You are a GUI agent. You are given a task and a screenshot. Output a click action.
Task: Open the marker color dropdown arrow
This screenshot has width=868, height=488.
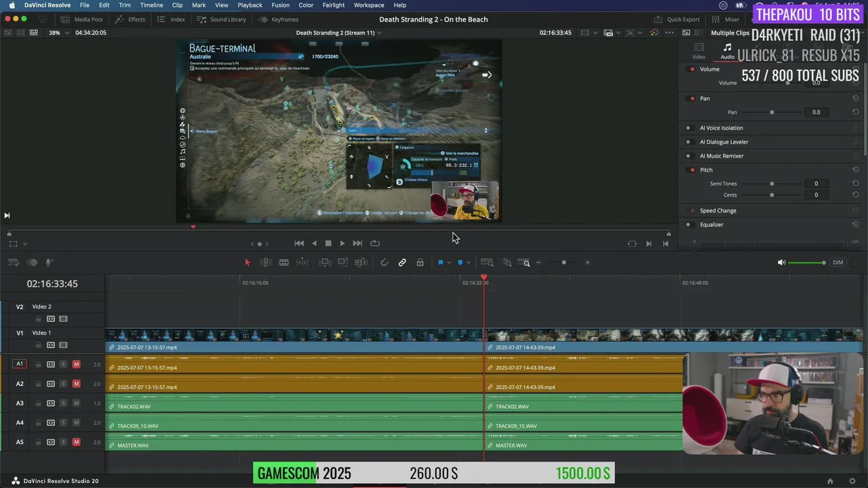pyautogui.click(x=469, y=262)
